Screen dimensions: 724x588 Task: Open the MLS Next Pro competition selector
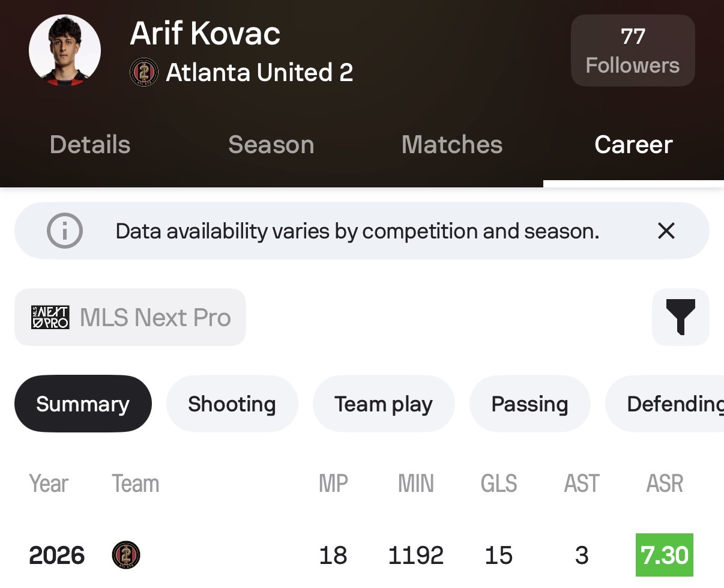(x=130, y=317)
